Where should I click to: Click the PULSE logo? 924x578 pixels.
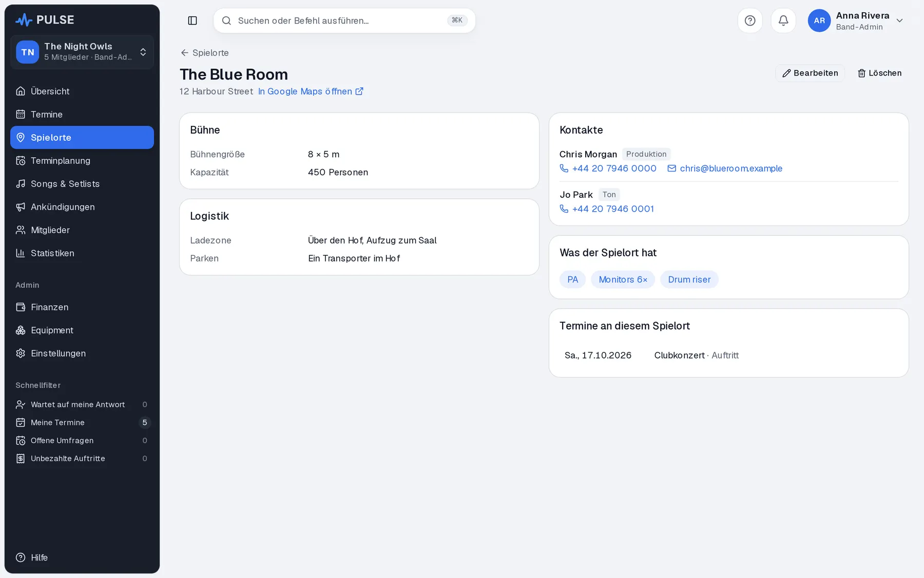point(45,20)
